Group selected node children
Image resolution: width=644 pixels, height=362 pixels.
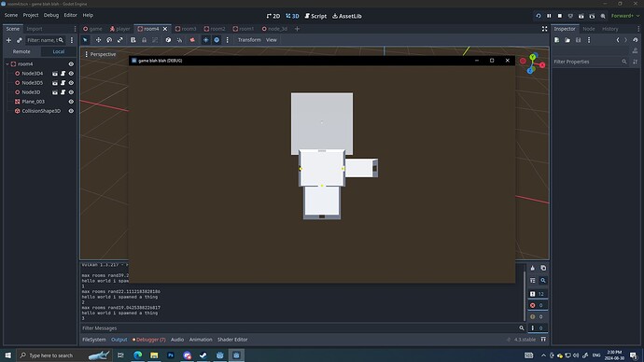[155, 40]
